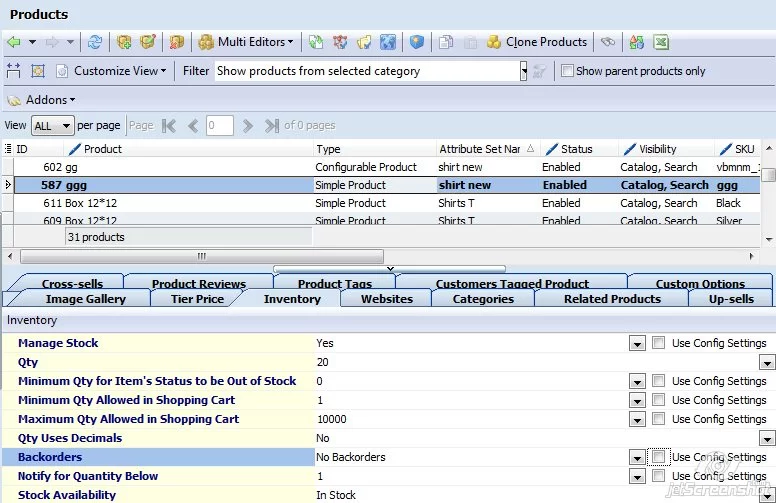Screen dimensions: 776x503
Task: Click the Clone Products yellow boxes icon
Action: (x=494, y=43)
